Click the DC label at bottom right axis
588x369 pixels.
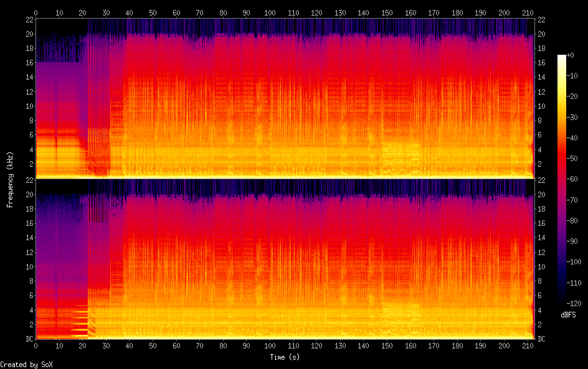pyautogui.click(x=541, y=339)
